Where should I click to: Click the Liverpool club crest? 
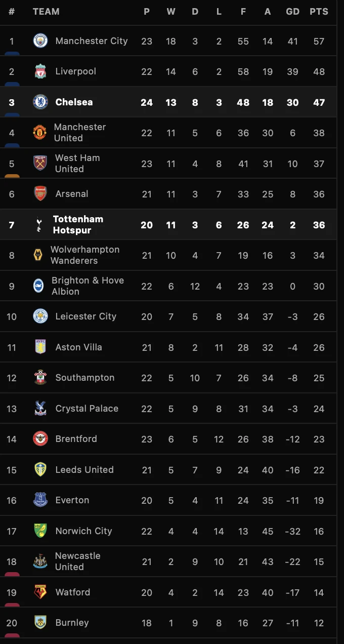(x=40, y=71)
